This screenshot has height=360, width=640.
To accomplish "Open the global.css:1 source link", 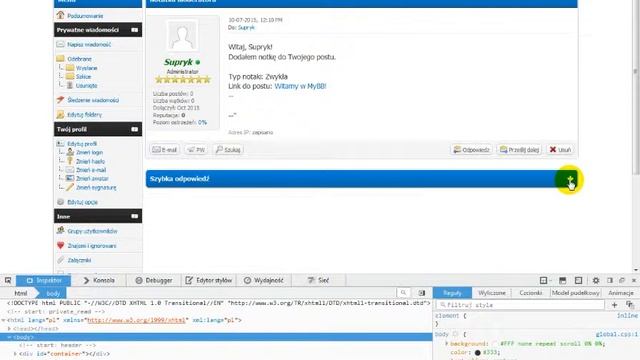I will [616, 334].
